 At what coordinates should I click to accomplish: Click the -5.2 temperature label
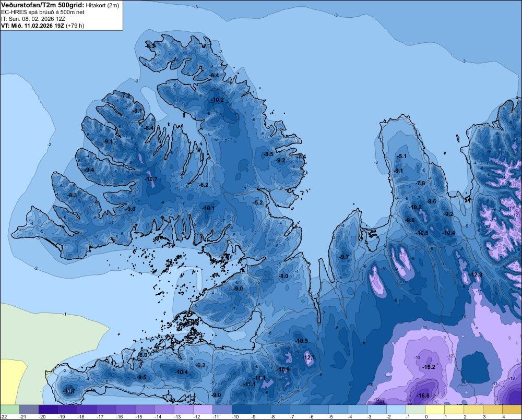point(258,202)
